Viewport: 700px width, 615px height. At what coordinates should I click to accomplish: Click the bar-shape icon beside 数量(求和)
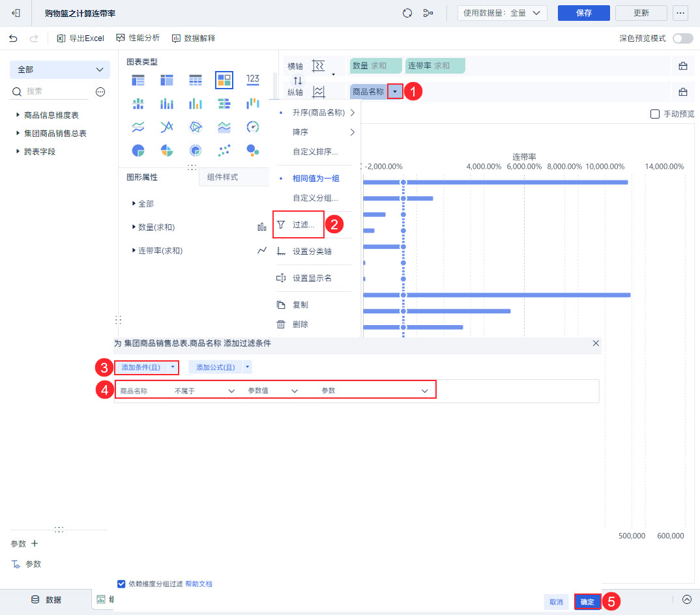click(x=262, y=227)
